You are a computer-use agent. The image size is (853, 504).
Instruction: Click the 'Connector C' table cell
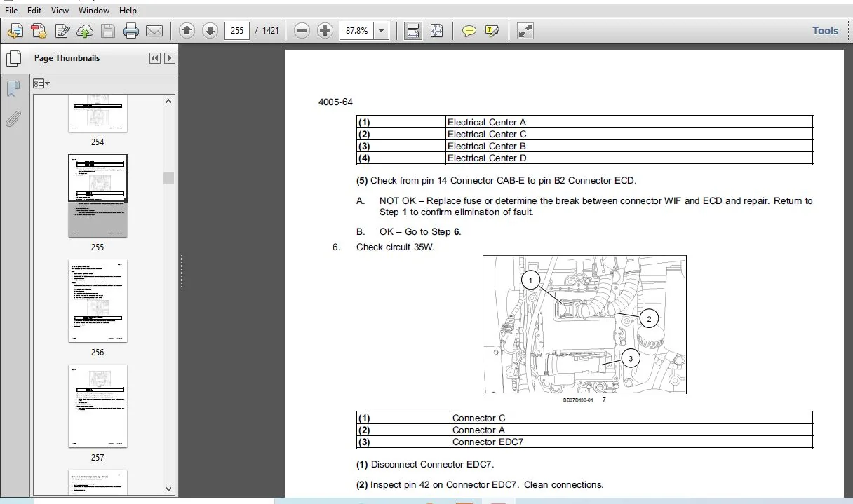click(x=631, y=418)
